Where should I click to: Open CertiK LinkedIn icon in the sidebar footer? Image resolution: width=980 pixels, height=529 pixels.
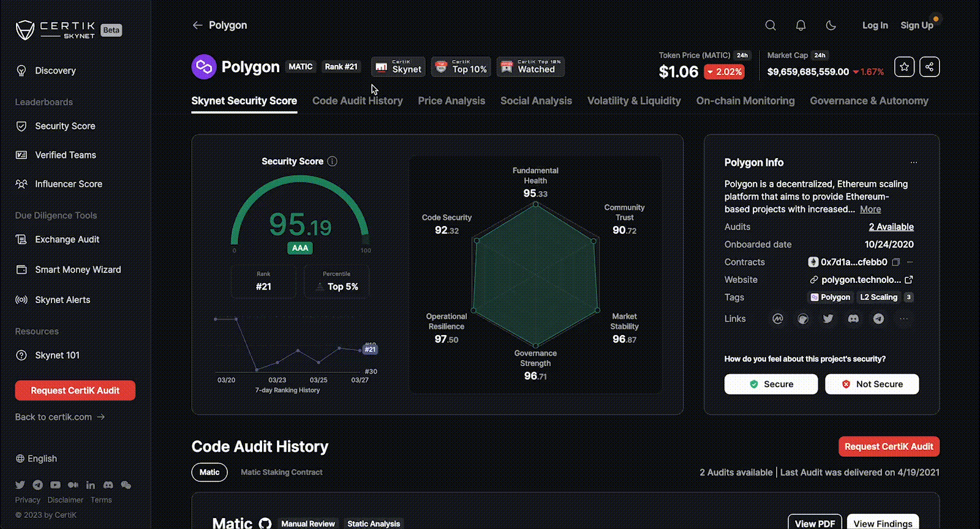point(91,485)
